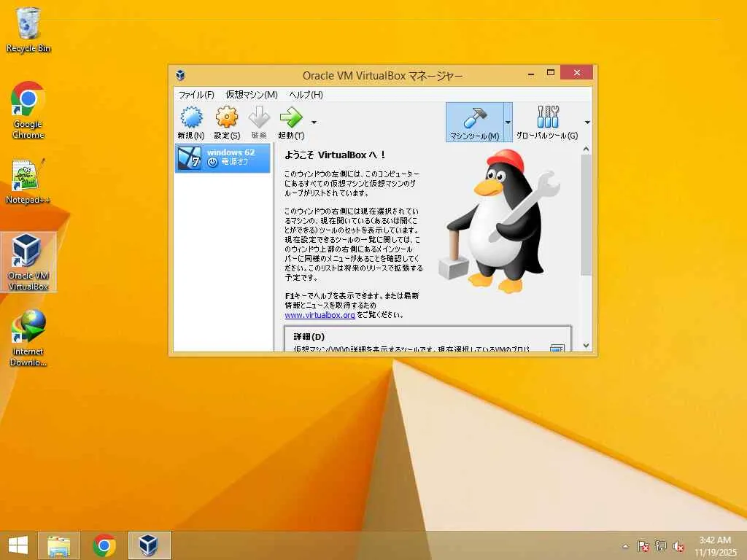Click the Discard (破棄) arrow icon
747x560 pixels.
(x=259, y=122)
